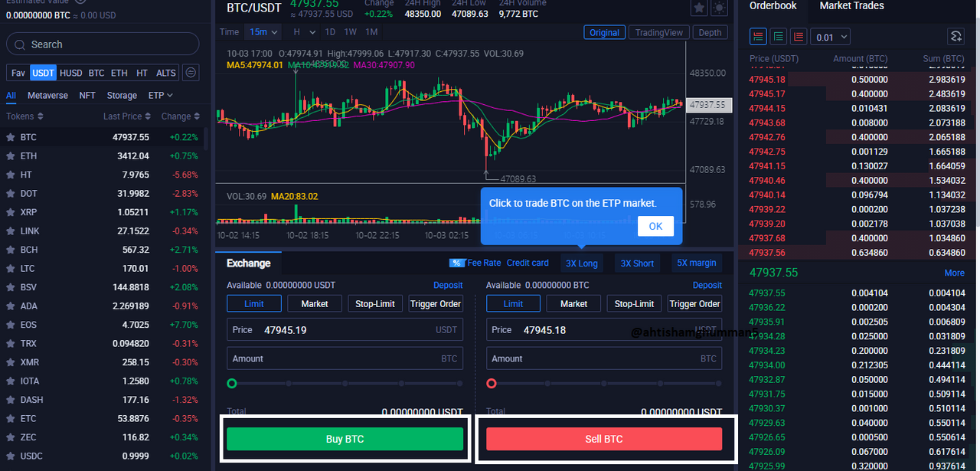Show the Depth chart view
Screen dimensions: 980x471
710,32
